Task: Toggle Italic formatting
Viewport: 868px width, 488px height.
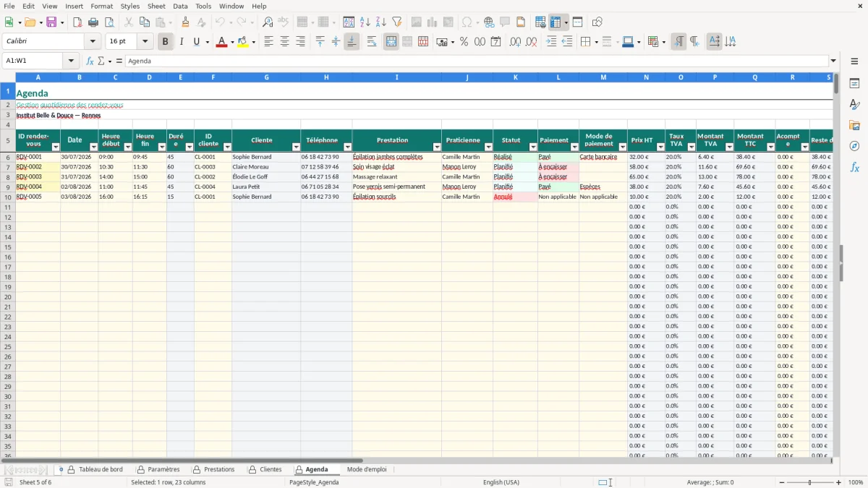Action: click(x=182, y=42)
